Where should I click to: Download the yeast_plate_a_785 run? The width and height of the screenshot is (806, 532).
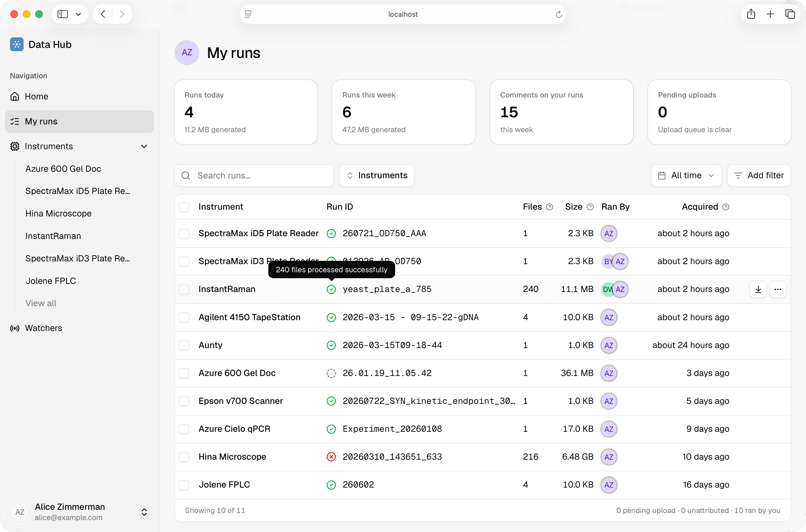pyautogui.click(x=758, y=289)
